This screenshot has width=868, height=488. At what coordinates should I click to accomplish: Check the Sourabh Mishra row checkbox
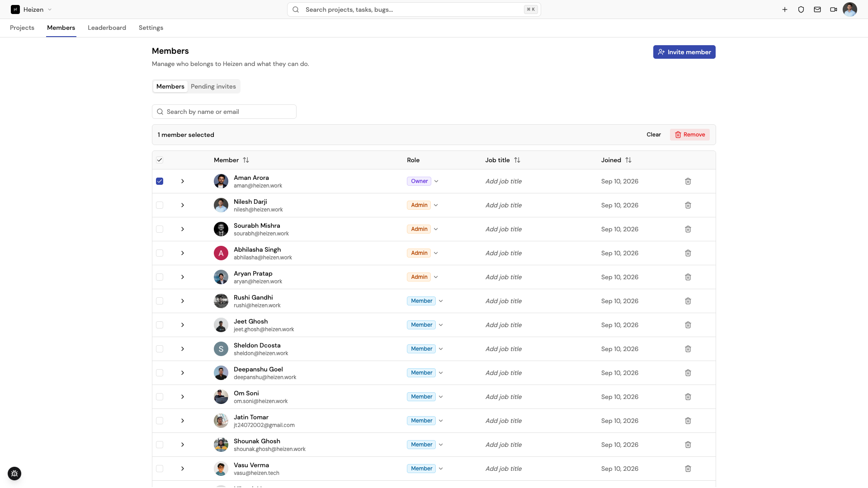tap(160, 229)
